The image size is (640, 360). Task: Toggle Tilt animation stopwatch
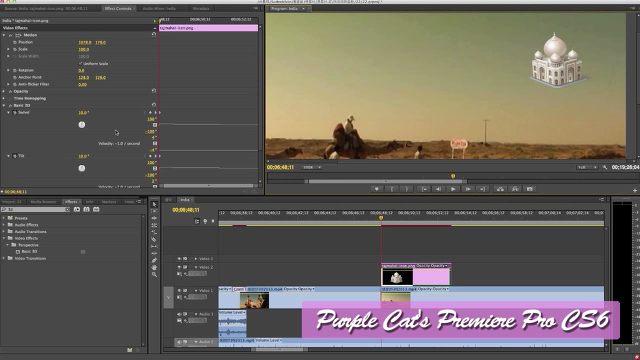pos(15,156)
